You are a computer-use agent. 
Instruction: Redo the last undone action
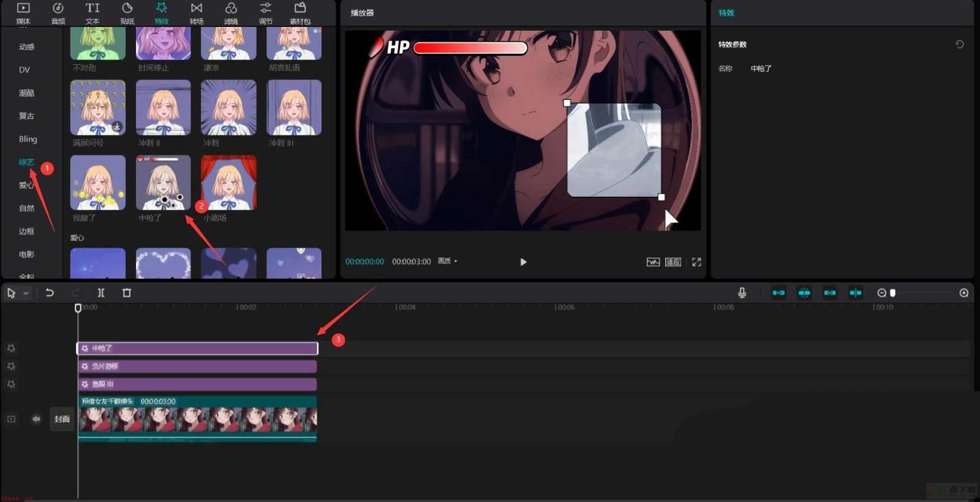pyautogui.click(x=75, y=293)
